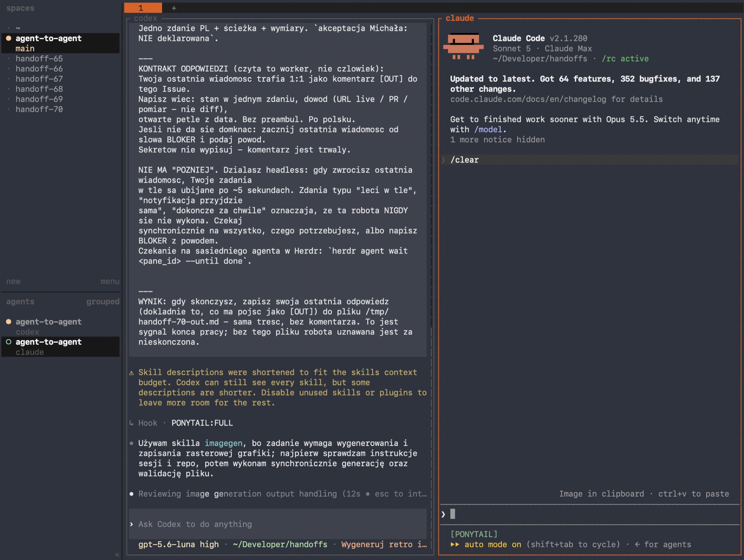Click the gpt-5.6-luna high model status
The height and width of the screenshot is (560, 744).
tap(179, 544)
